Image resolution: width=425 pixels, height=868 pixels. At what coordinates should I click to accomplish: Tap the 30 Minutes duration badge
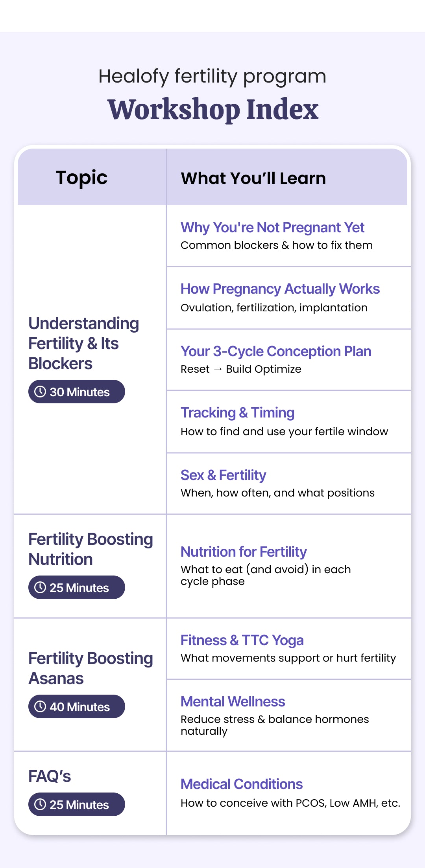coord(76,392)
